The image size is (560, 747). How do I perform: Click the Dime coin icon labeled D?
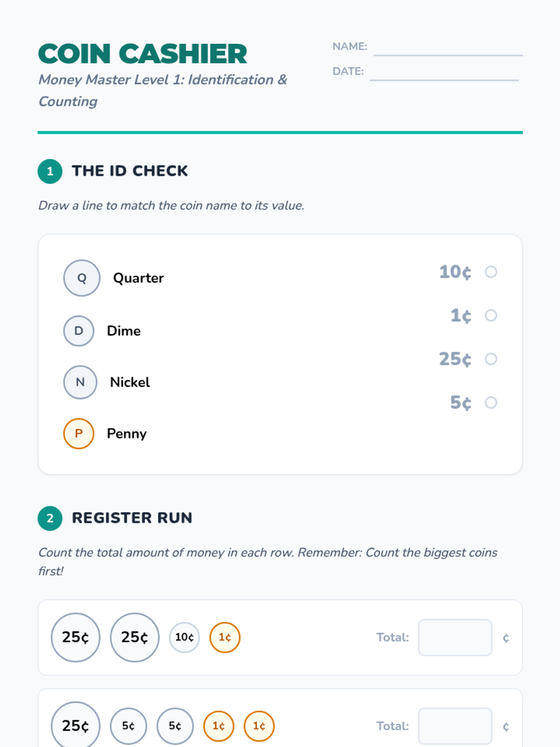(78, 331)
